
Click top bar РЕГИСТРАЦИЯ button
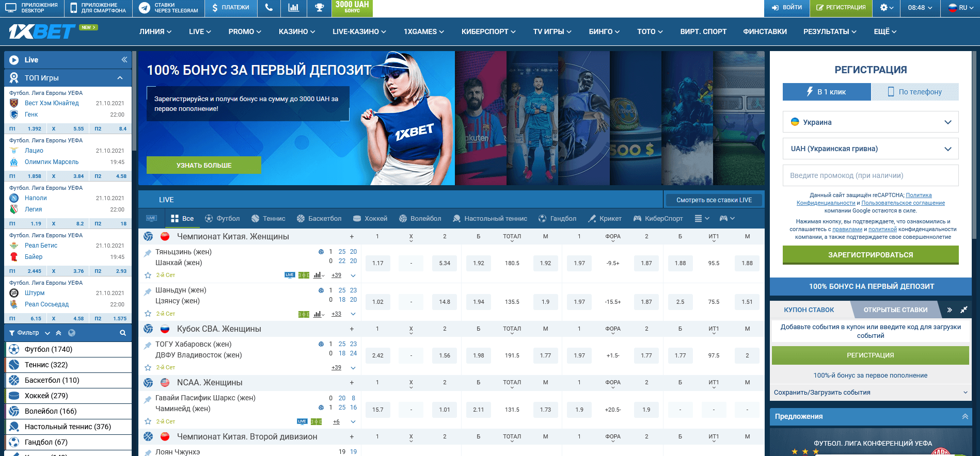point(841,8)
